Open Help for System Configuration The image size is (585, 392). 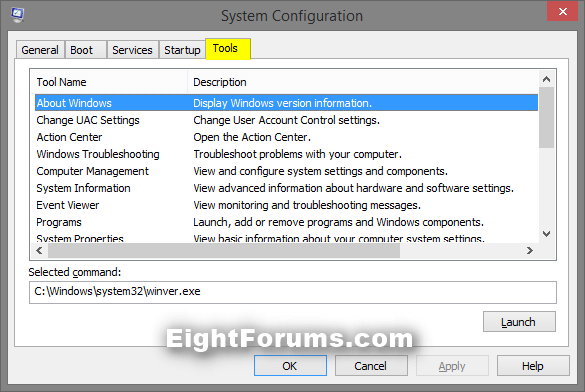(533, 366)
